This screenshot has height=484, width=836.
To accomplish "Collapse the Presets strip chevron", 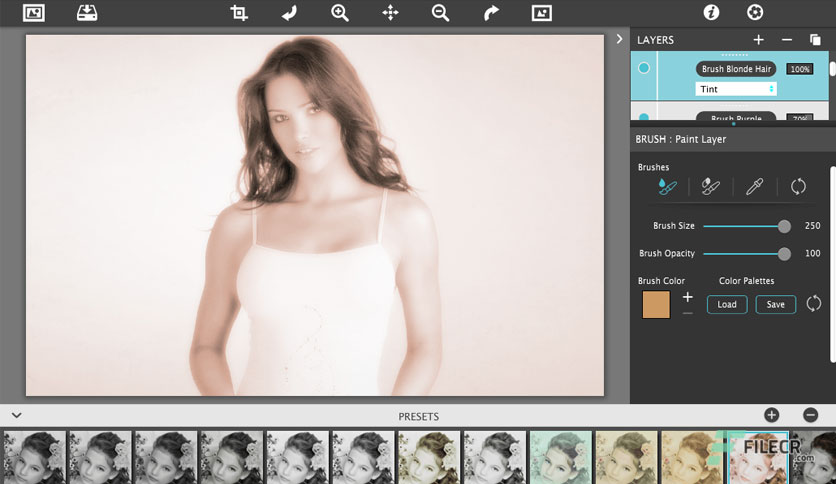I will tap(17, 415).
